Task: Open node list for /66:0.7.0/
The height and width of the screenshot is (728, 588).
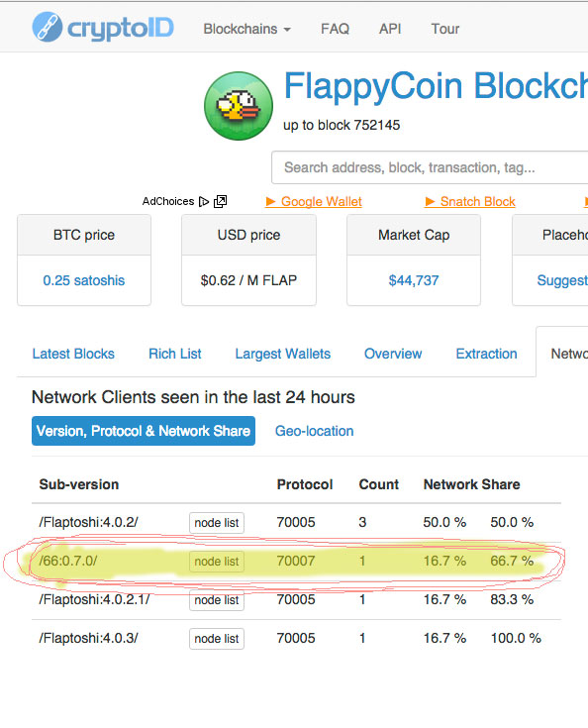Action: [x=216, y=562]
